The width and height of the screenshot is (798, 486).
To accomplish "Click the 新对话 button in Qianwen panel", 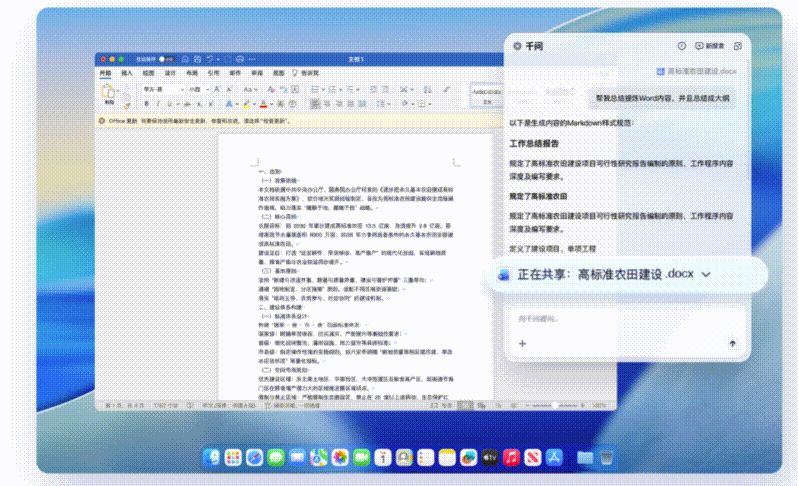I will point(710,46).
